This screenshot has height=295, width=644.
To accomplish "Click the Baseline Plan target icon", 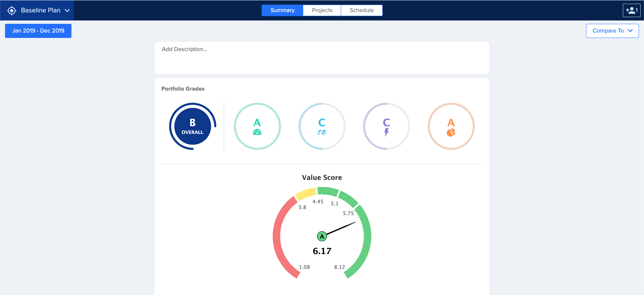I will [12, 10].
